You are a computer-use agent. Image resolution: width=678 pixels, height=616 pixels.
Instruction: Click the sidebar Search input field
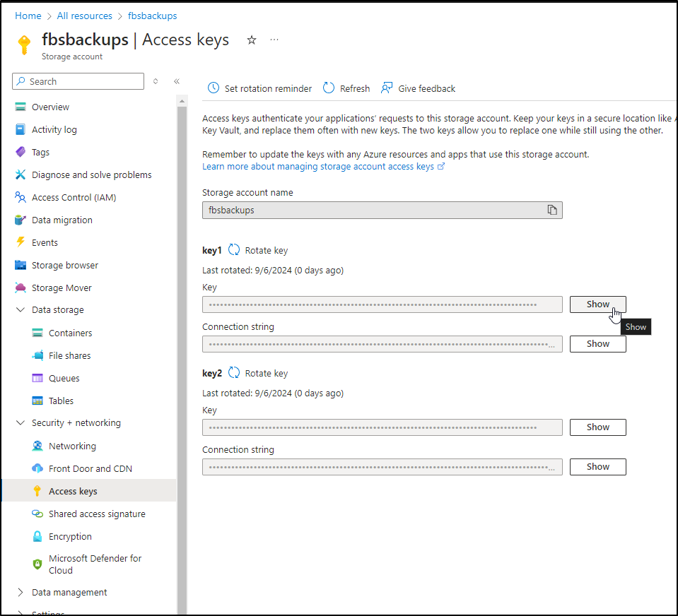pyautogui.click(x=78, y=81)
